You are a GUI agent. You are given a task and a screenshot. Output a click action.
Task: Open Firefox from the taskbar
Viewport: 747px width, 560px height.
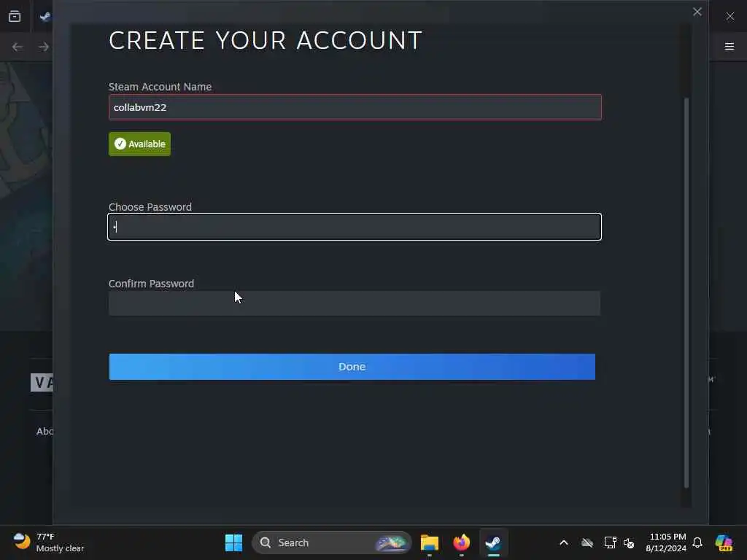(461, 542)
